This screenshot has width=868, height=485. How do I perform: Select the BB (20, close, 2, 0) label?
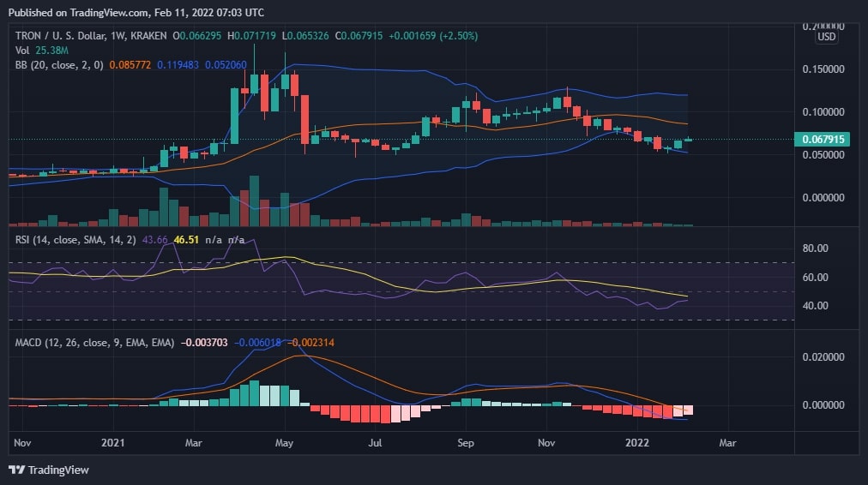click(x=59, y=65)
